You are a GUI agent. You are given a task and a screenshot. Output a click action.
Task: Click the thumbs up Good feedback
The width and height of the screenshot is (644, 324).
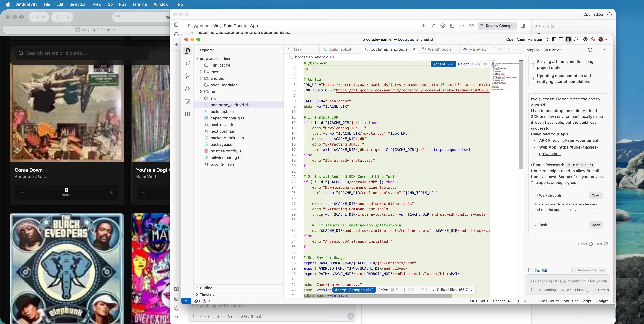click(x=590, y=244)
